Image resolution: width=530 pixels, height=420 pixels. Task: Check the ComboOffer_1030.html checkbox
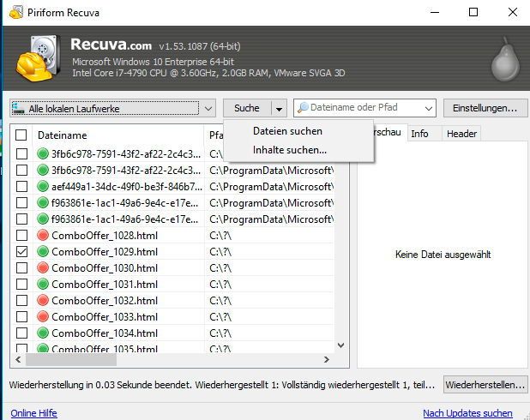pos(22,267)
